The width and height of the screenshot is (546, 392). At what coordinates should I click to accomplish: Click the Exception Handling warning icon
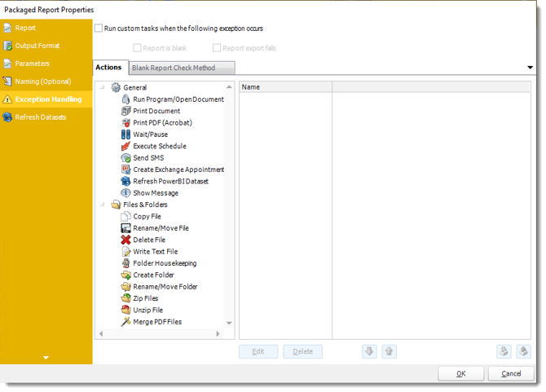tap(7, 99)
